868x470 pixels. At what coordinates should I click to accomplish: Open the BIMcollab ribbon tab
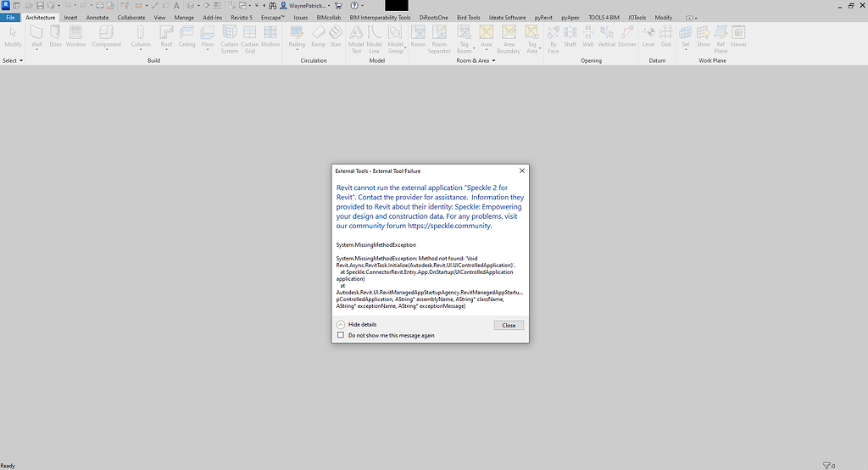tap(329, 17)
